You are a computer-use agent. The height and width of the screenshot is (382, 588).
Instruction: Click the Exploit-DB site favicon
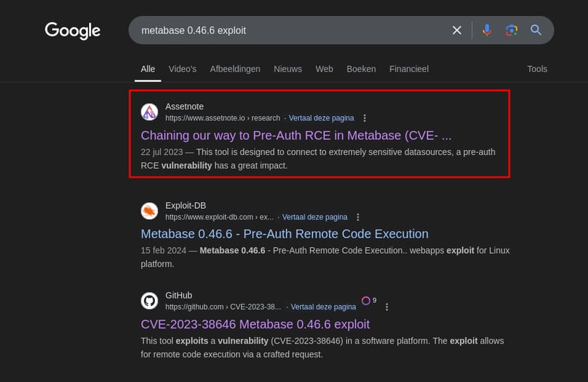coord(149,211)
